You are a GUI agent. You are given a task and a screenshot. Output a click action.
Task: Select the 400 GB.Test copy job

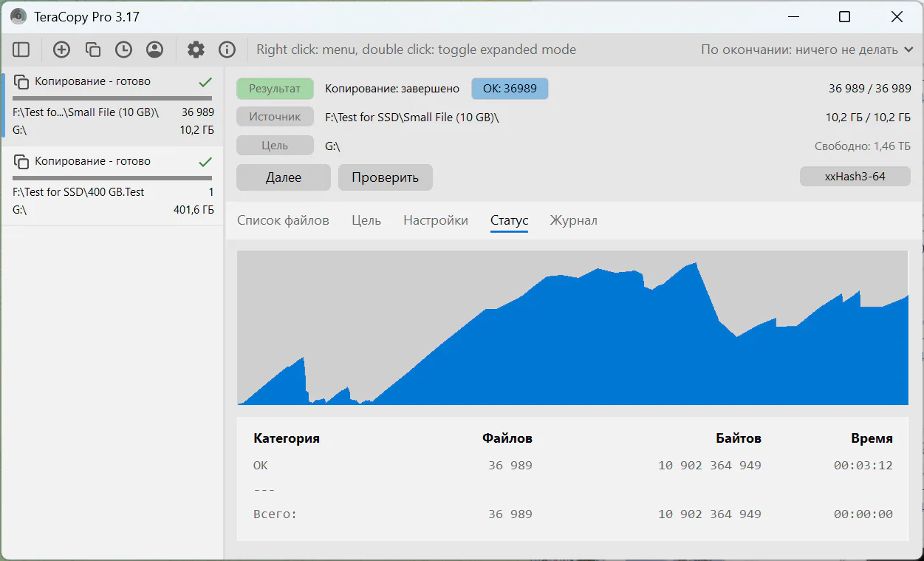(113, 186)
